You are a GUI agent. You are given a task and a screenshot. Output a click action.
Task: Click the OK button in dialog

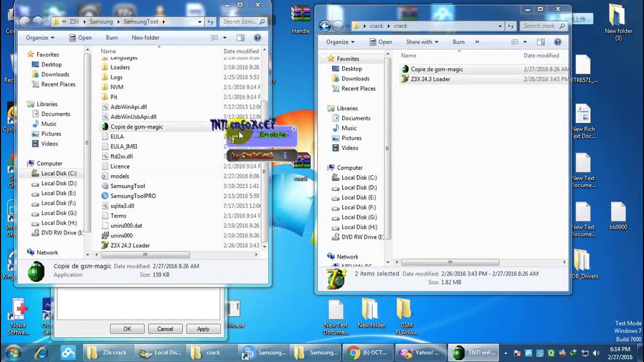tap(127, 329)
